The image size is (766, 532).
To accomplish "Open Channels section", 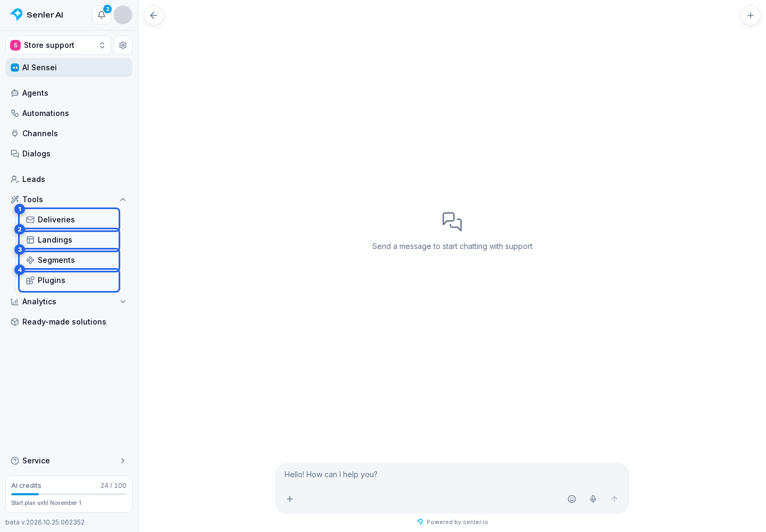I will [x=69, y=134].
